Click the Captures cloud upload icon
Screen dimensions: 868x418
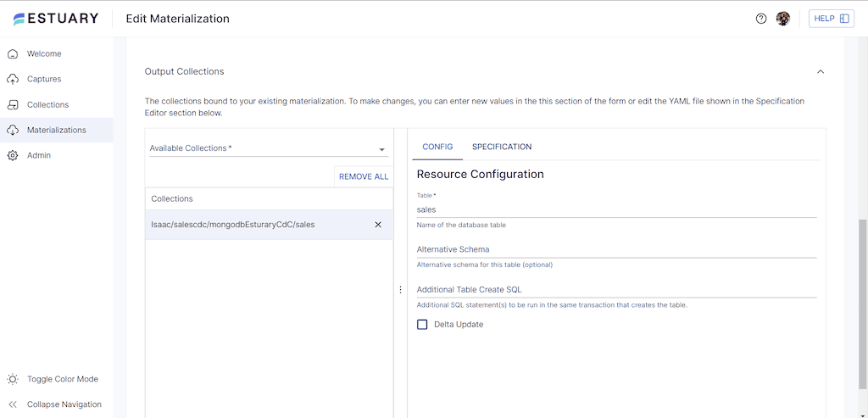(x=12, y=79)
